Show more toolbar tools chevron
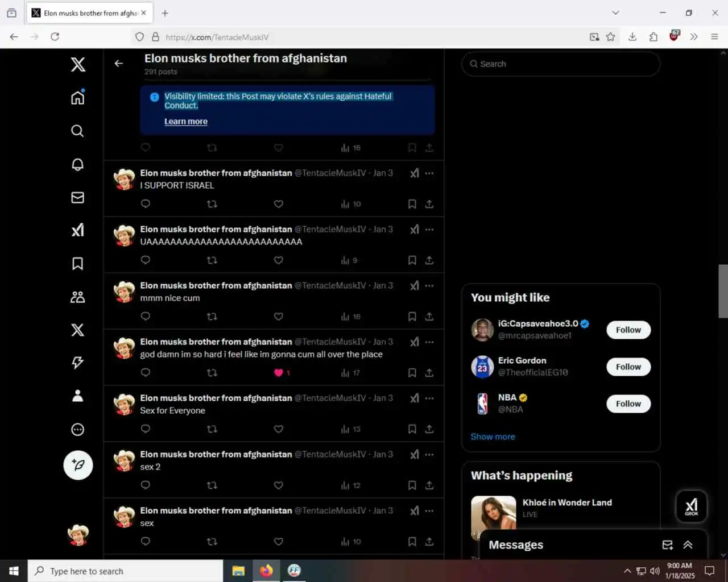 click(694, 37)
